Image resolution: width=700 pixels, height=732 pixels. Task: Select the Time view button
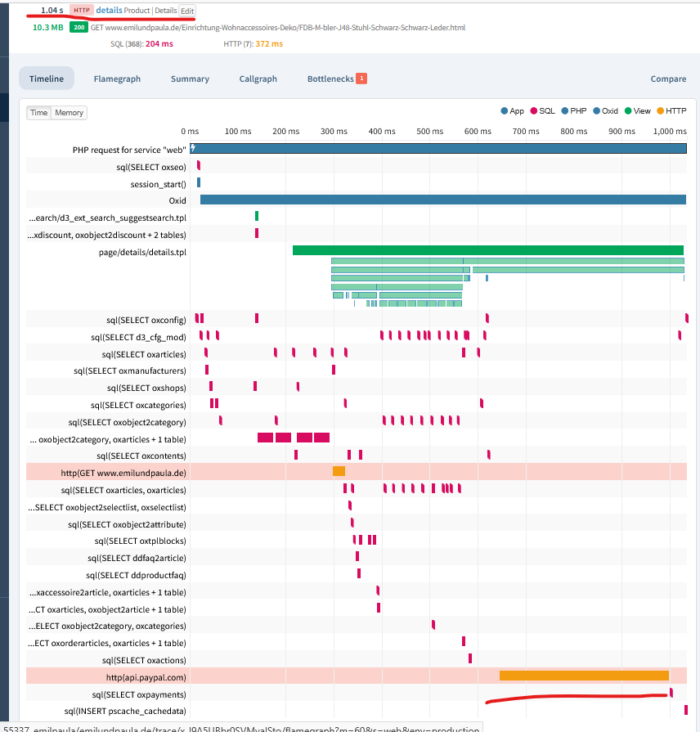(x=39, y=113)
